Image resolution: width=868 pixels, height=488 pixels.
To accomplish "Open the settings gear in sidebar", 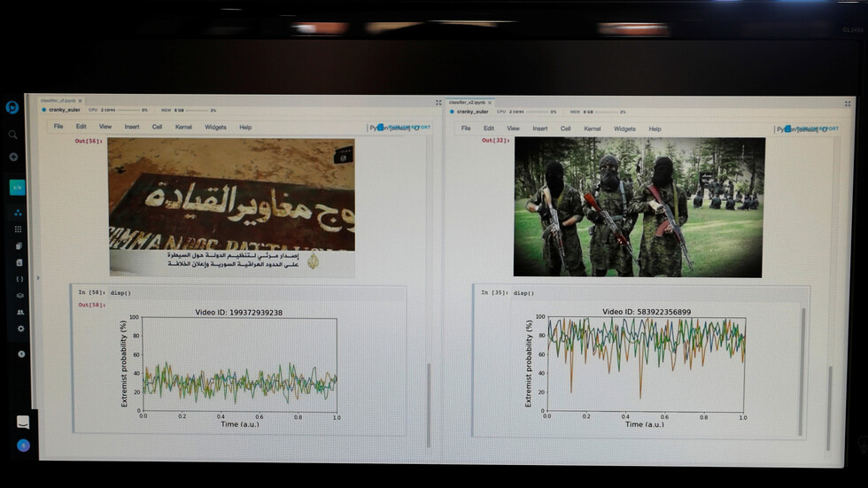I will pyautogui.click(x=20, y=329).
